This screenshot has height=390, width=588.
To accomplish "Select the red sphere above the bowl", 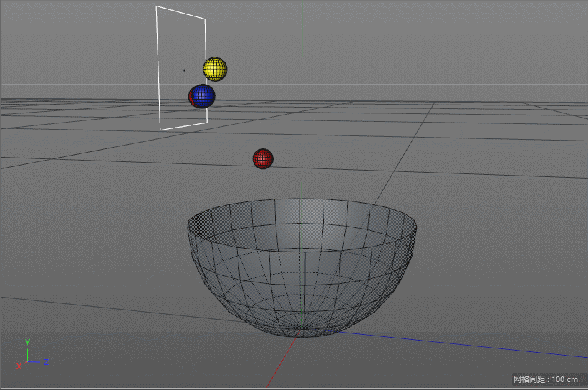I will (263, 158).
